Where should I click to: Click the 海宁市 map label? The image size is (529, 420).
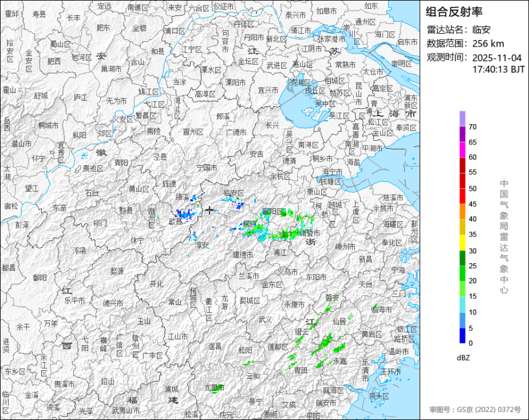coord(332,172)
